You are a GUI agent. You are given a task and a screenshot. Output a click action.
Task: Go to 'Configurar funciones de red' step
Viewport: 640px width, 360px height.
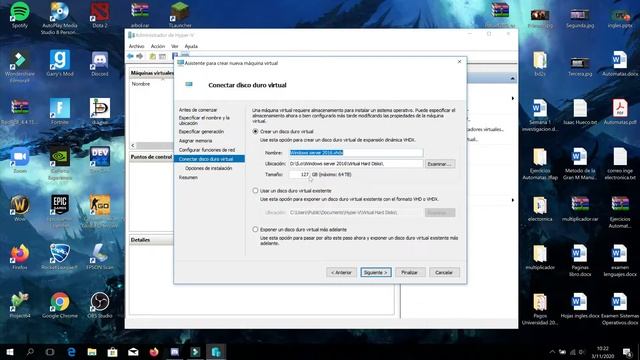[x=207, y=150]
